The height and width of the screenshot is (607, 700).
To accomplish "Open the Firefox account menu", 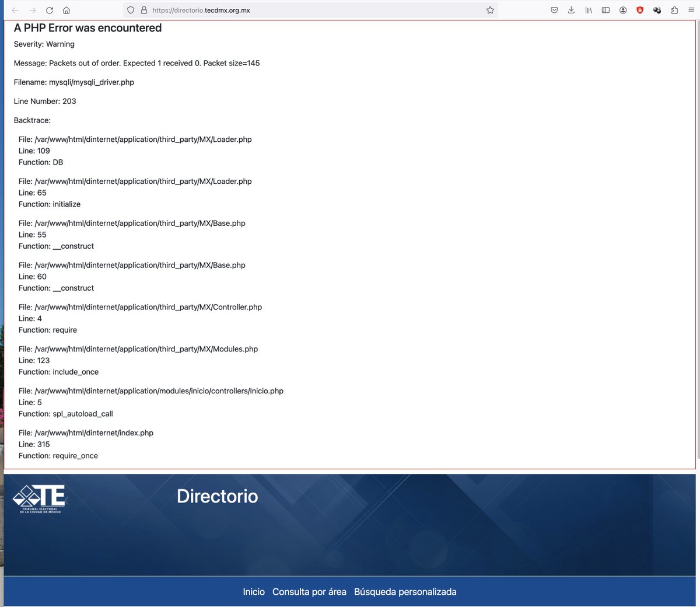I will (623, 10).
